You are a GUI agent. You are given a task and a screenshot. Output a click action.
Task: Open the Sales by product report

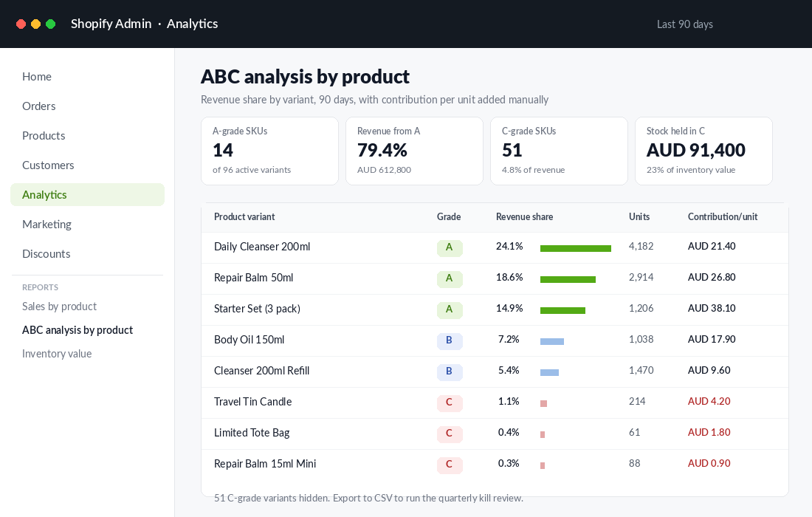tap(60, 307)
